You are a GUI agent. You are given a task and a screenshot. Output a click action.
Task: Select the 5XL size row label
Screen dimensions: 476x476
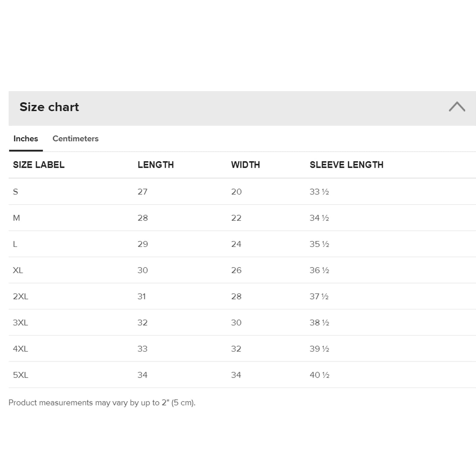click(20, 375)
